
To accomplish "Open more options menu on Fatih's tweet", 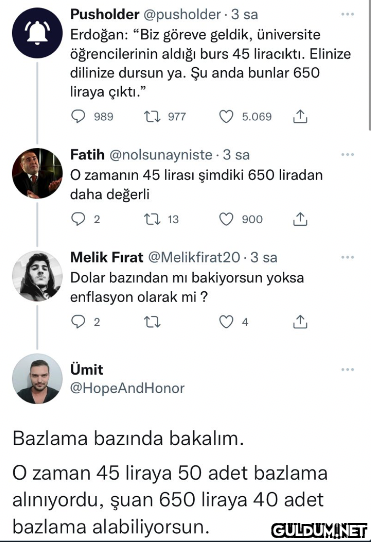I will [x=347, y=155].
